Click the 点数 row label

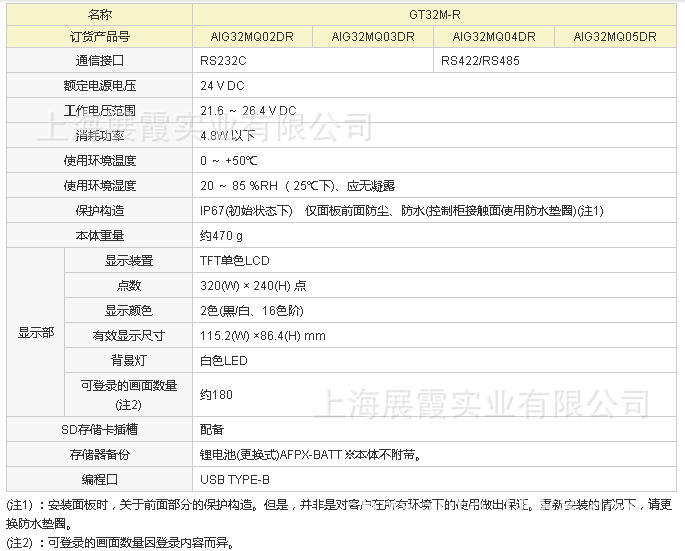129,286
